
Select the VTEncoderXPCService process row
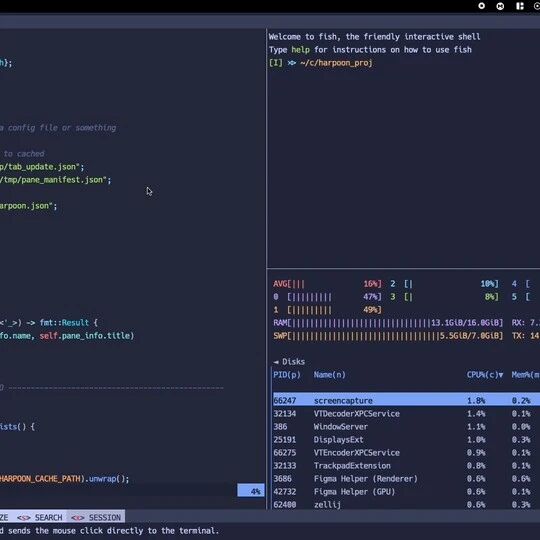click(406, 453)
